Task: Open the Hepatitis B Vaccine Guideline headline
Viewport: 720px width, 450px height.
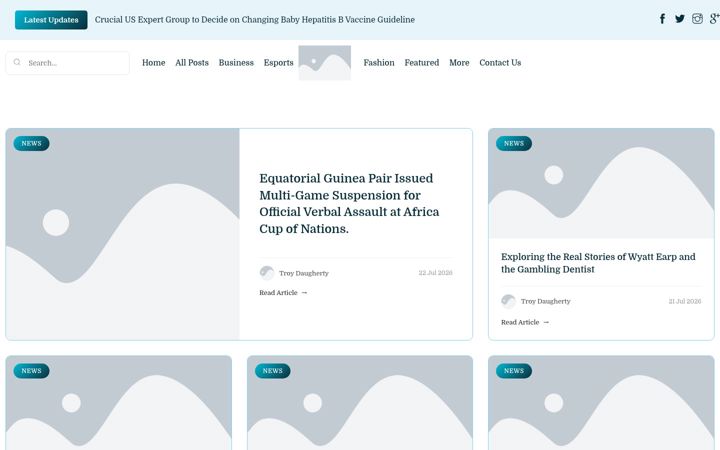Action: 254,20
